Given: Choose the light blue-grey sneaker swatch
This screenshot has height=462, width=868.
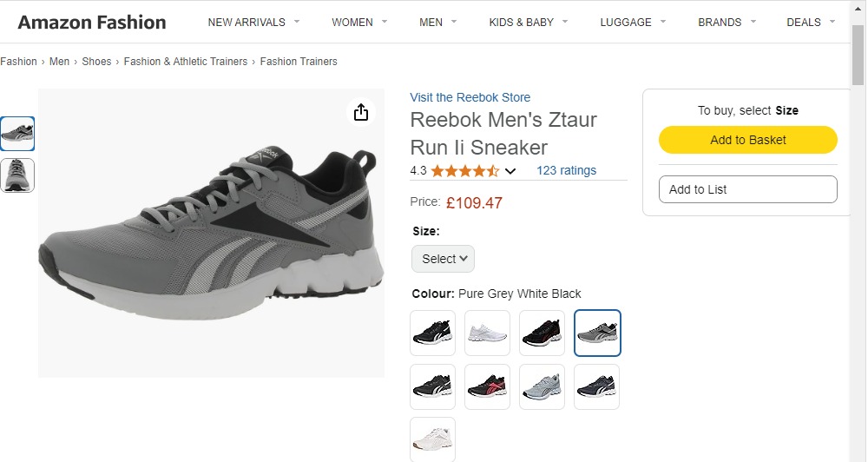Looking at the screenshot, I should point(542,386).
